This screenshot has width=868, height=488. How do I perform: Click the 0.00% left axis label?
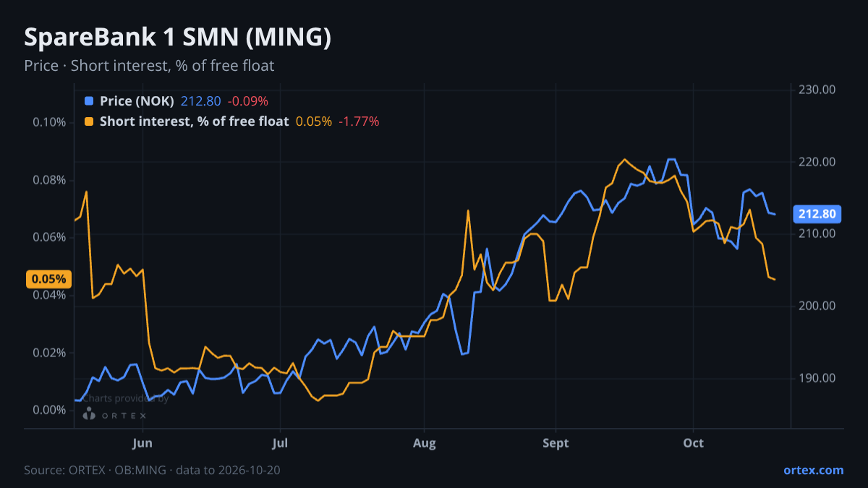[x=49, y=410]
